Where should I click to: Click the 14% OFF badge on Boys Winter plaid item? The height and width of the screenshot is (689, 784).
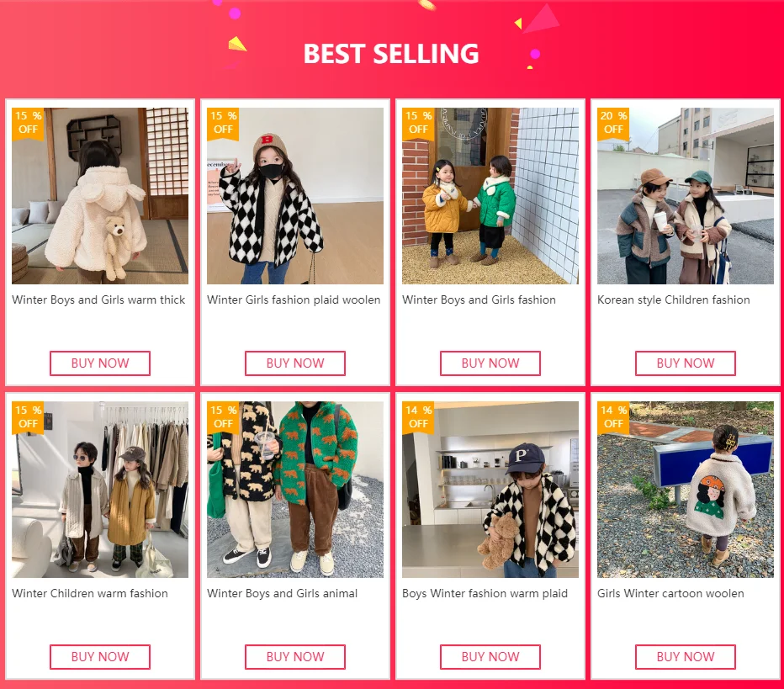tap(419, 417)
